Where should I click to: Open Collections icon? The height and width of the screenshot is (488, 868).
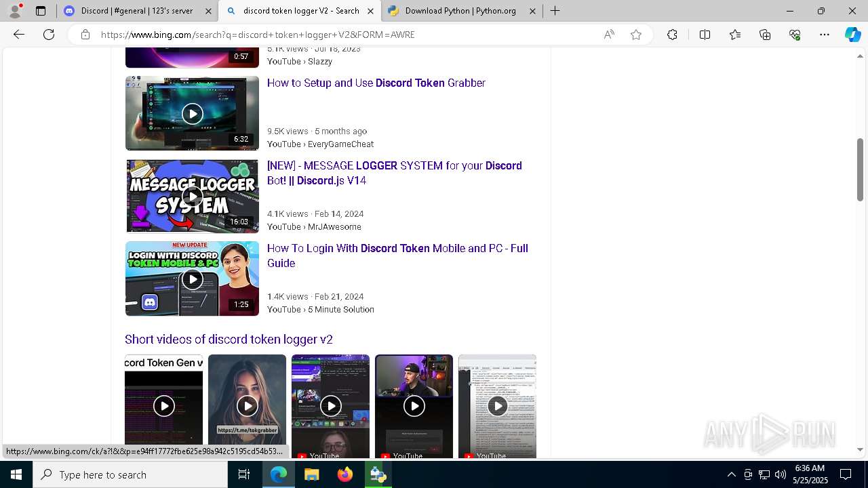(765, 35)
